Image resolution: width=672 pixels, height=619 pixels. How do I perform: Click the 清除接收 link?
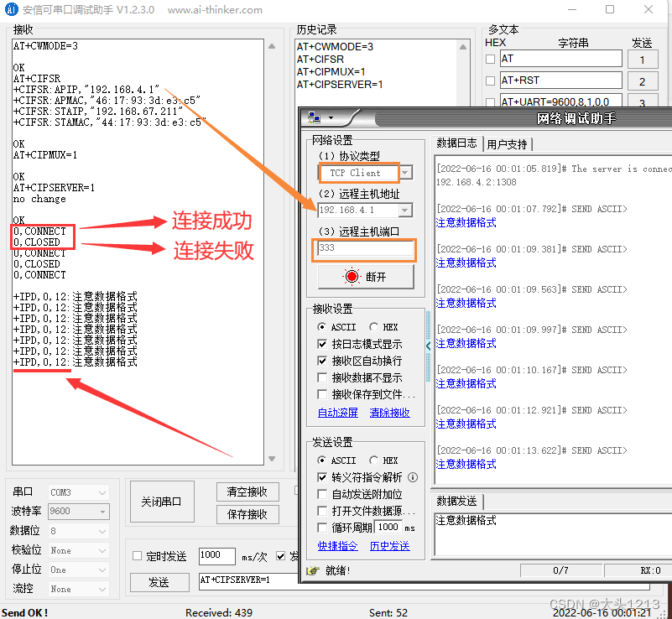[389, 413]
